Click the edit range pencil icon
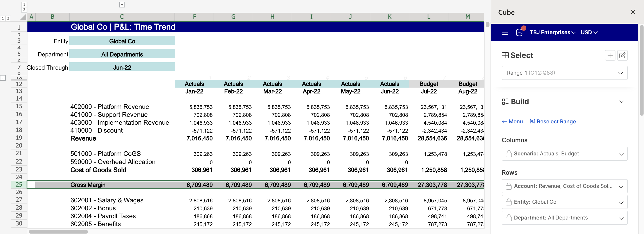Image resolution: width=644 pixels, height=234 pixels. 622,55
